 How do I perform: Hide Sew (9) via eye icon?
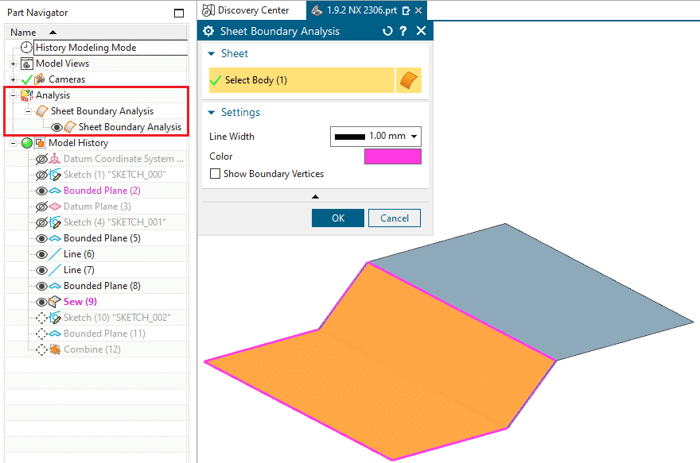coord(42,302)
